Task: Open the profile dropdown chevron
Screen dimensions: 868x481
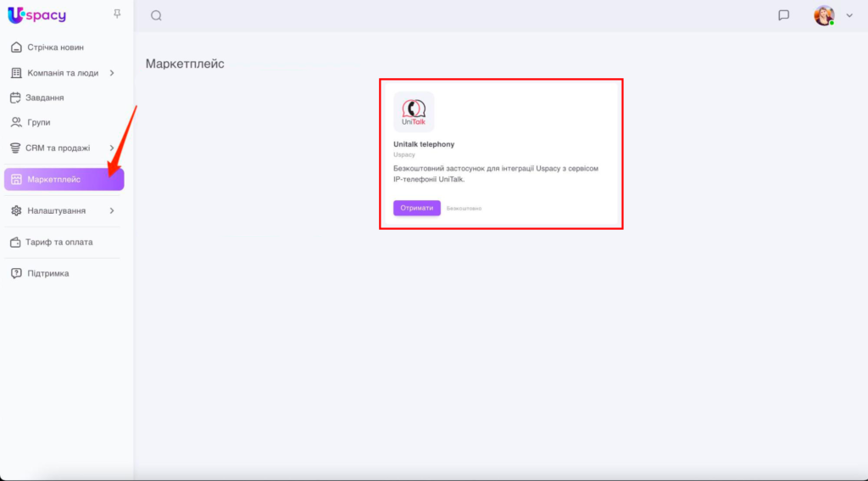Action: (849, 15)
